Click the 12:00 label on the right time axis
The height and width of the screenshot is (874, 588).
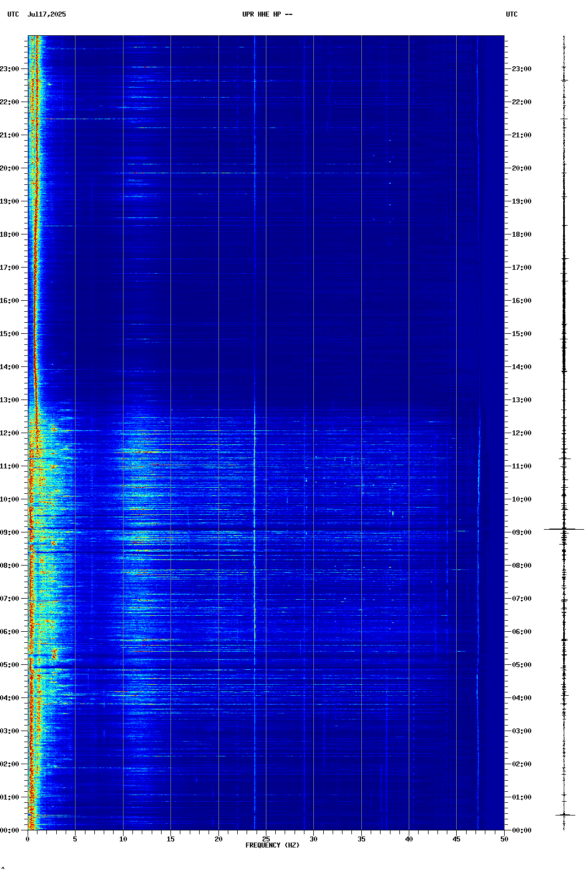click(522, 433)
